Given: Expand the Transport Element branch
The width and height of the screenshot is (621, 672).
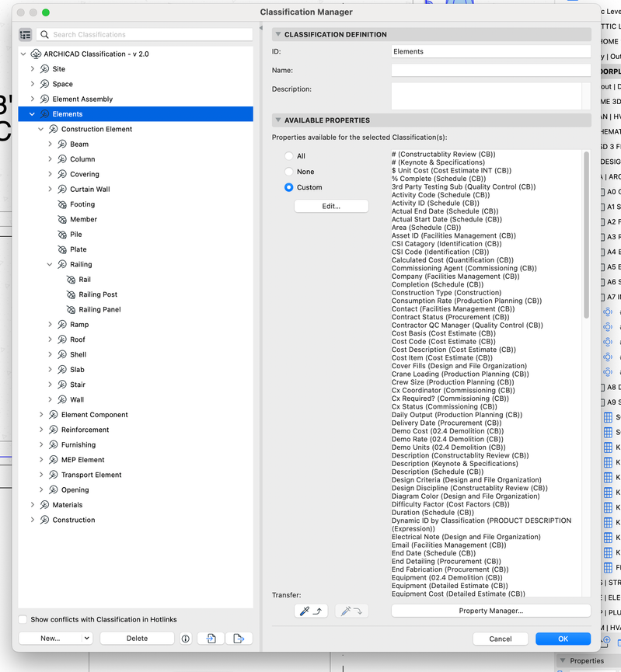Looking at the screenshot, I should click(x=41, y=475).
